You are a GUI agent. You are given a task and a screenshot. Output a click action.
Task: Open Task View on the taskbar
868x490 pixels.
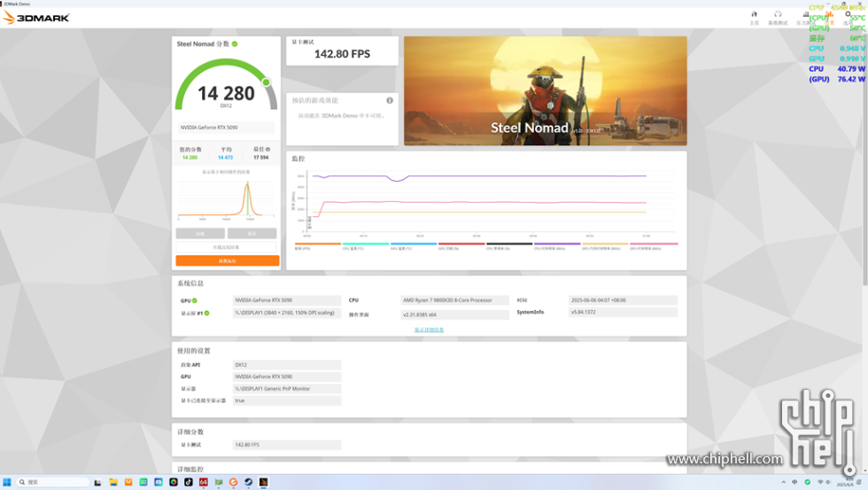coord(98,482)
